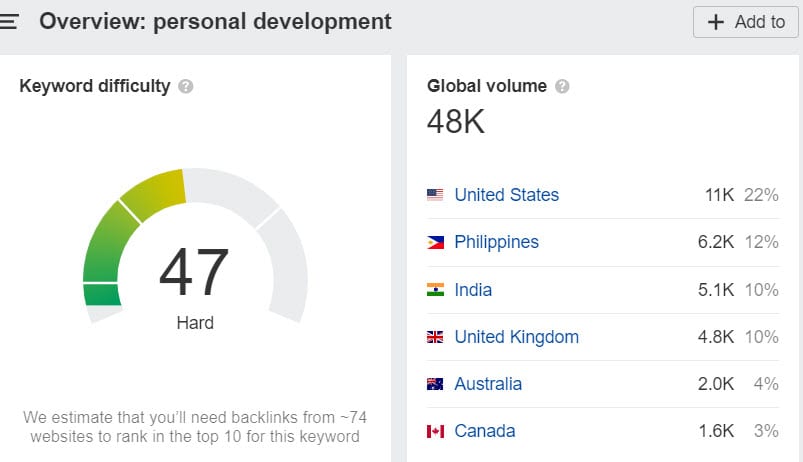Open the United States country link

(x=506, y=195)
